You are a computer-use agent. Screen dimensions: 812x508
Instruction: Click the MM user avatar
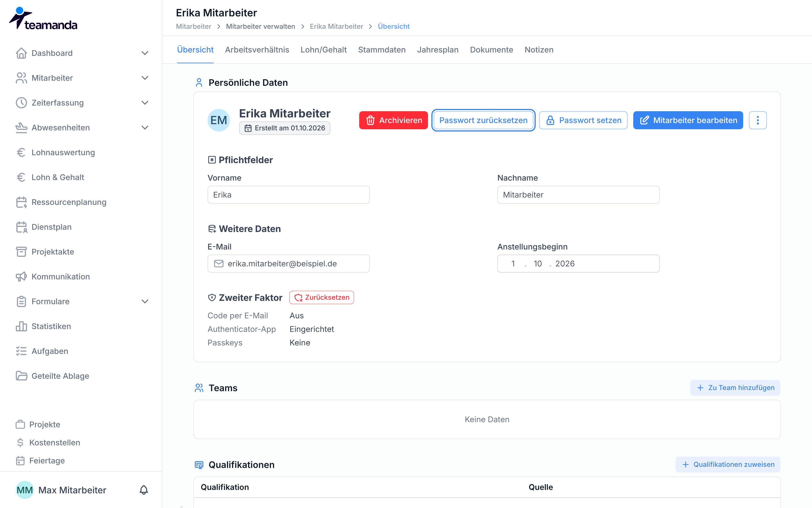25,490
